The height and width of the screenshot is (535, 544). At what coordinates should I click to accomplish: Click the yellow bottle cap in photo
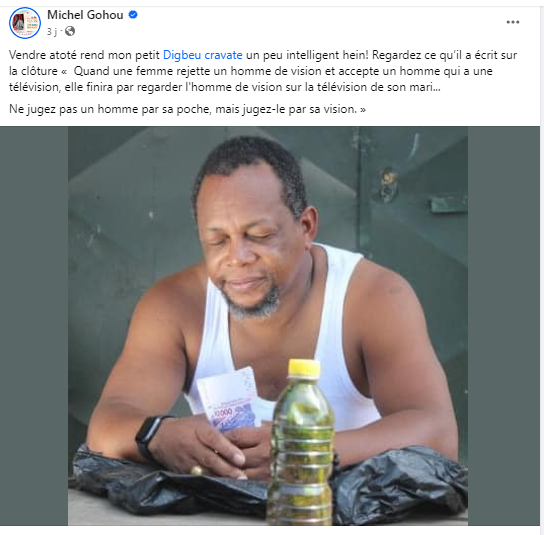click(x=304, y=368)
